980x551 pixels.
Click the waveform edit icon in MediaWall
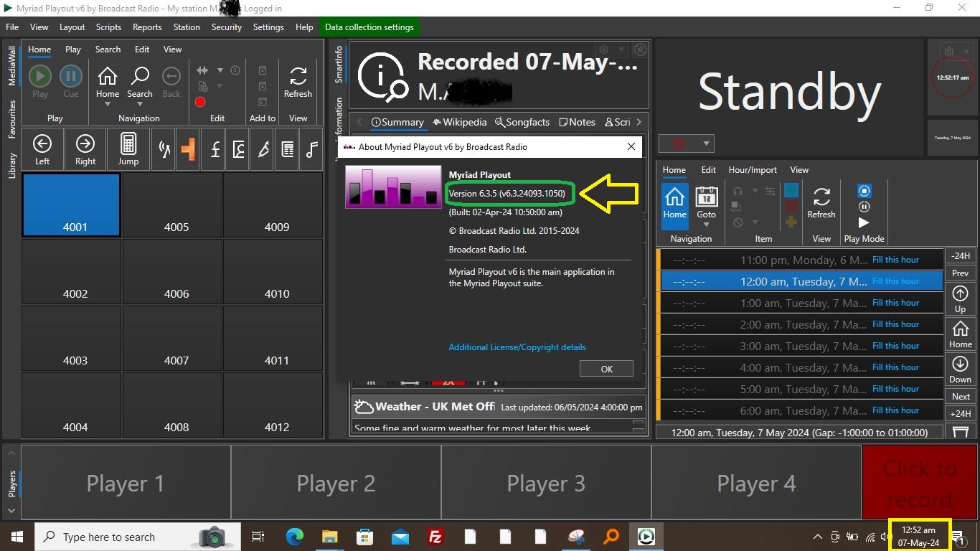(202, 70)
